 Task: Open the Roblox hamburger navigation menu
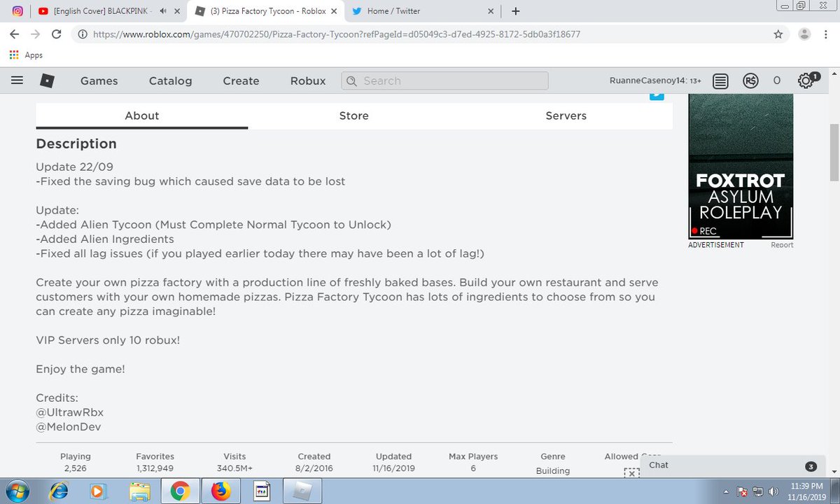[x=17, y=80]
